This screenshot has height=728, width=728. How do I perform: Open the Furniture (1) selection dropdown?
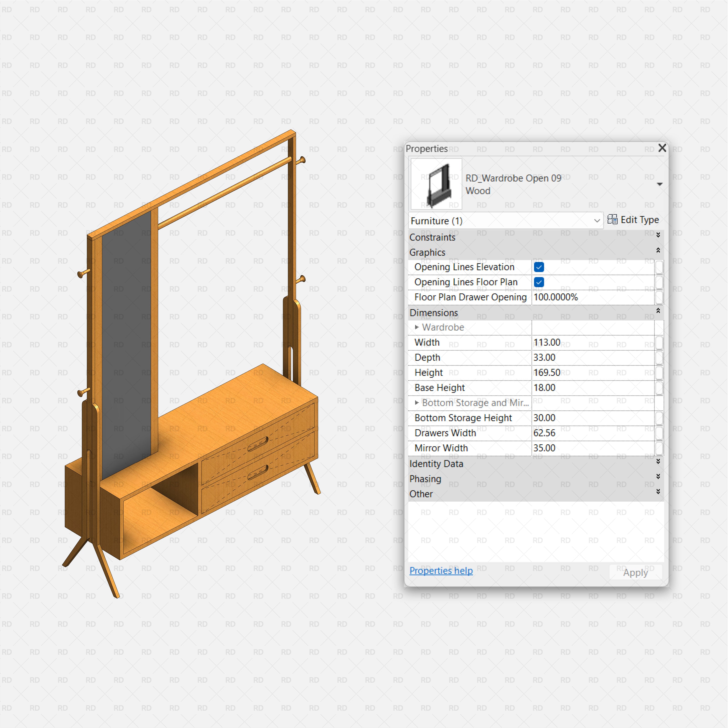coord(597,221)
